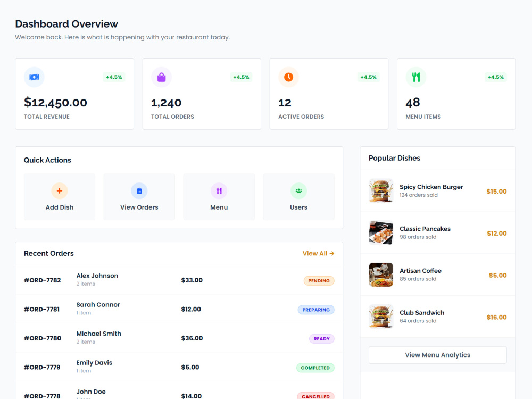This screenshot has height=399, width=532.
Task: Click the PENDING status badge
Action: [319, 281]
